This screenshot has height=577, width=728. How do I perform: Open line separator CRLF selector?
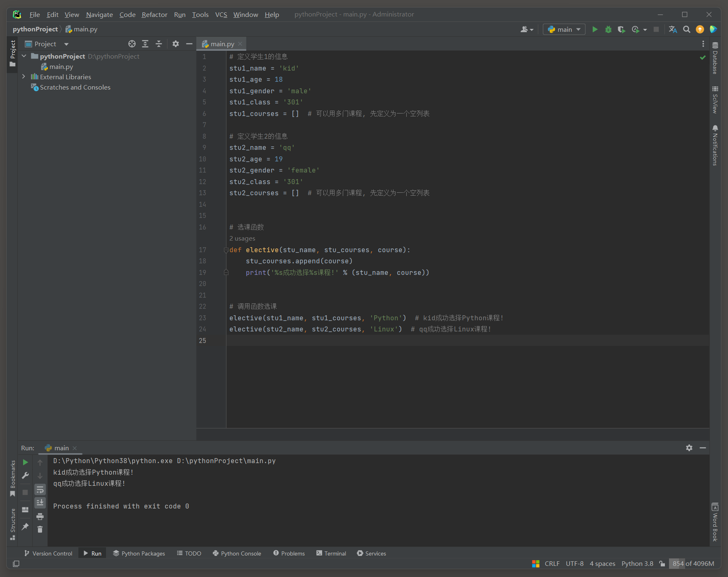pyautogui.click(x=552, y=563)
